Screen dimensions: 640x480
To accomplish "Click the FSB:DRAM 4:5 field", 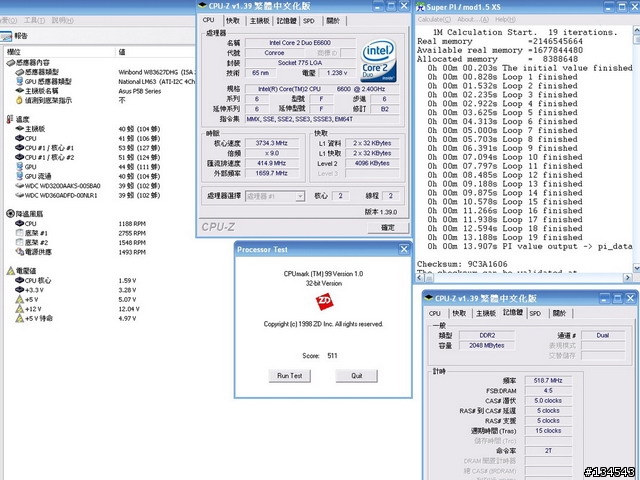I will click(x=548, y=391).
